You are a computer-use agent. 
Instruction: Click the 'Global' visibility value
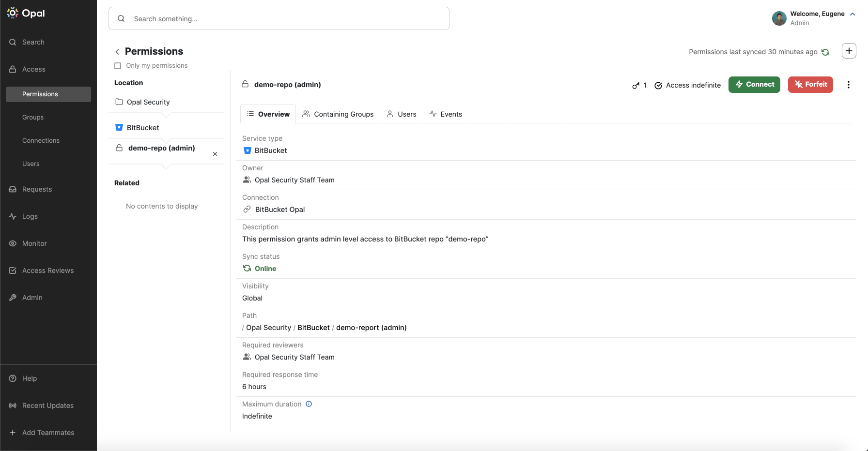252,298
